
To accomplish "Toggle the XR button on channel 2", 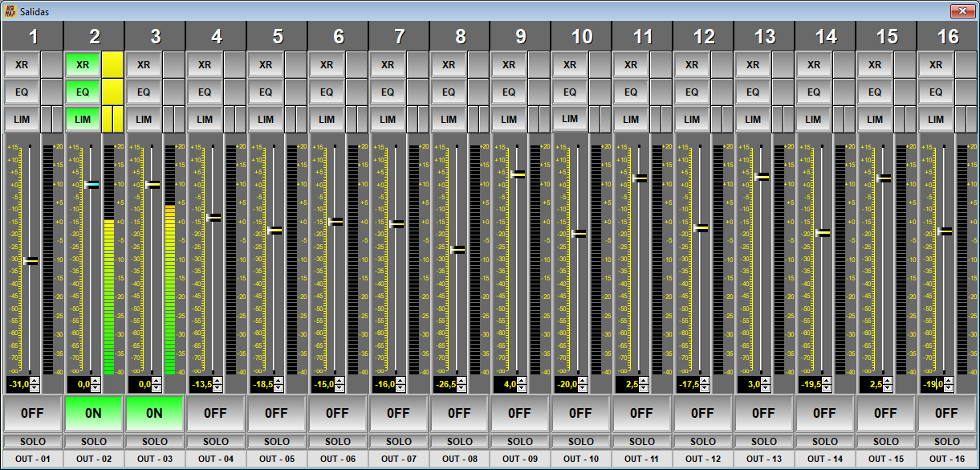I will [83, 64].
